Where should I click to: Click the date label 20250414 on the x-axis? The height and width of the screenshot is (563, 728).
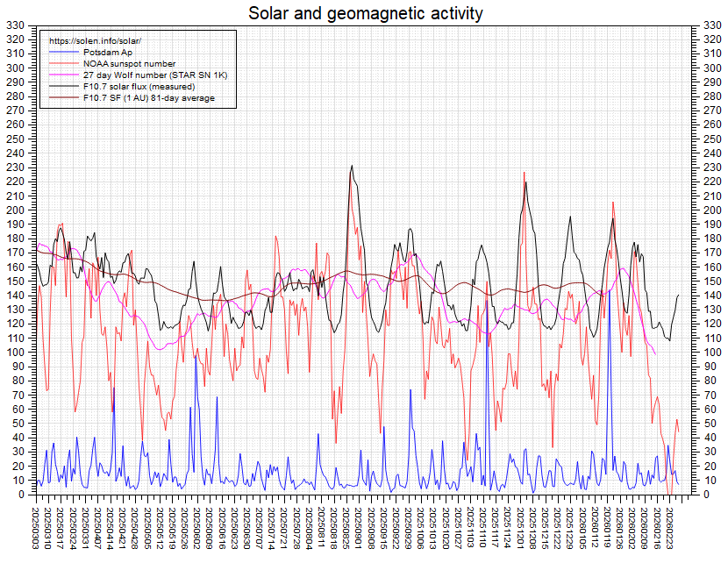tap(110, 528)
